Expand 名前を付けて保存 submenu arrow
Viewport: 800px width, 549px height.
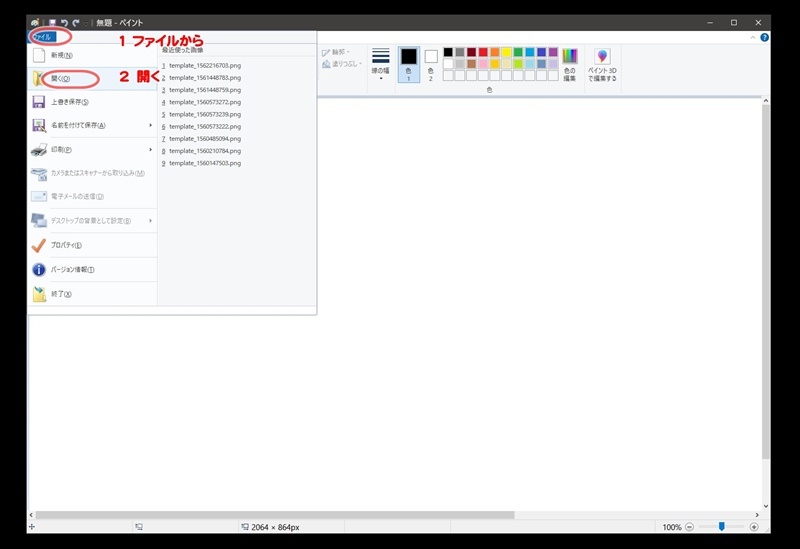click(151, 125)
